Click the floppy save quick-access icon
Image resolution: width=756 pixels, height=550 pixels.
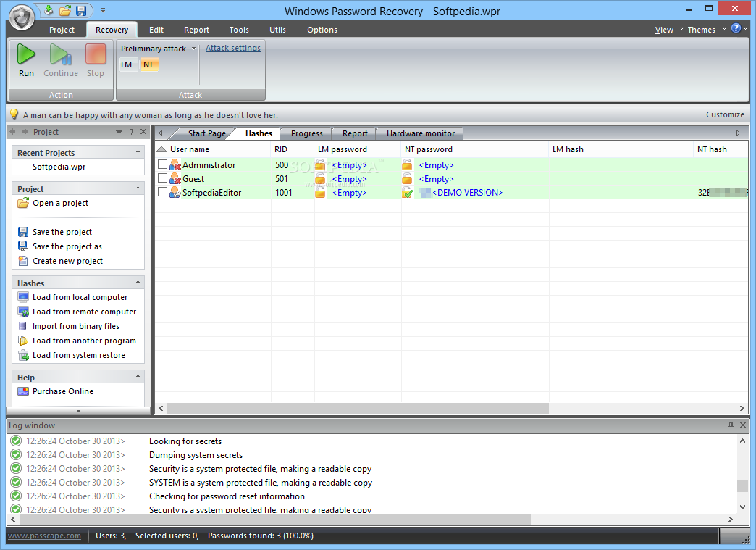tap(81, 10)
